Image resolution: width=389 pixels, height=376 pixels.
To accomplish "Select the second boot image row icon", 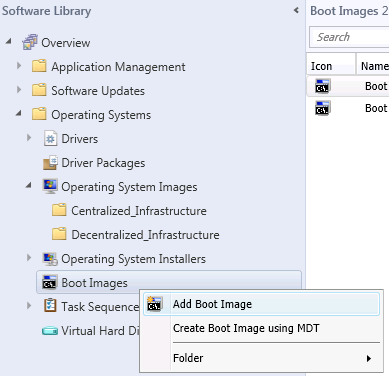I will tap(323, 108).
